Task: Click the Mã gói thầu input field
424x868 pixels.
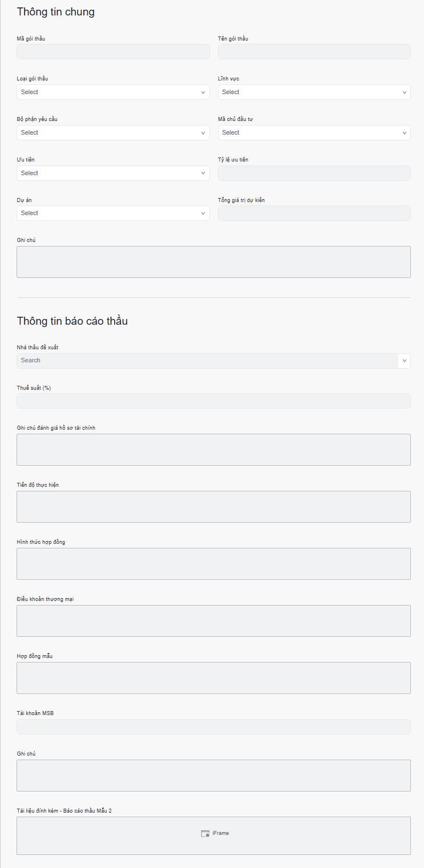Action: point(113,52)
